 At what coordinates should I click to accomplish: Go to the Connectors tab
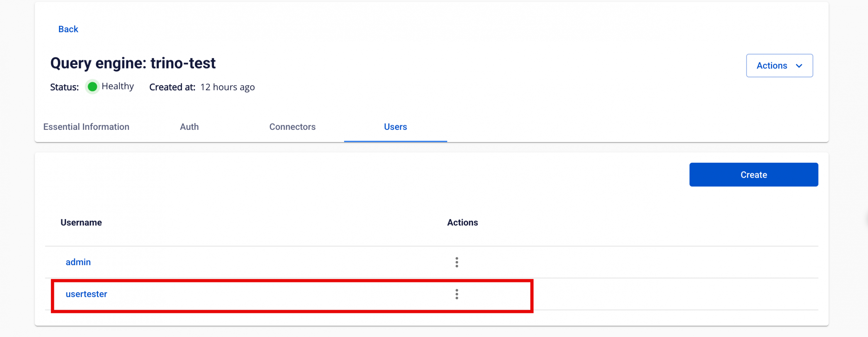tap(292, 127)
